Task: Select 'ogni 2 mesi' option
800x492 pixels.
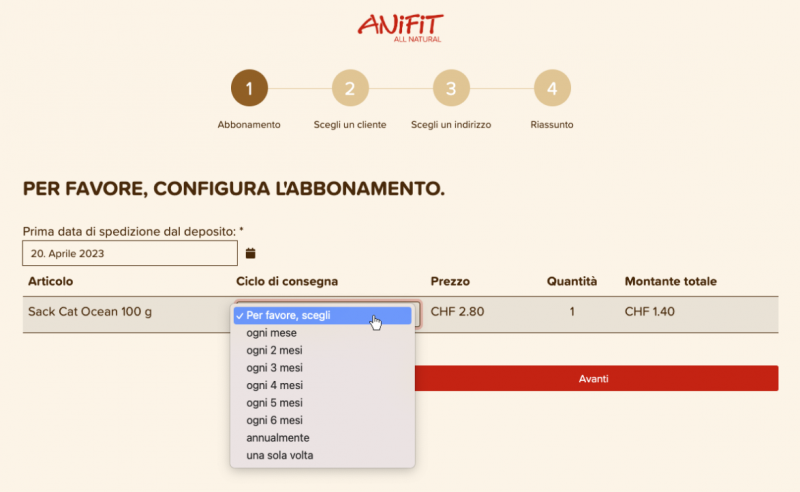Action: (274, 351)
